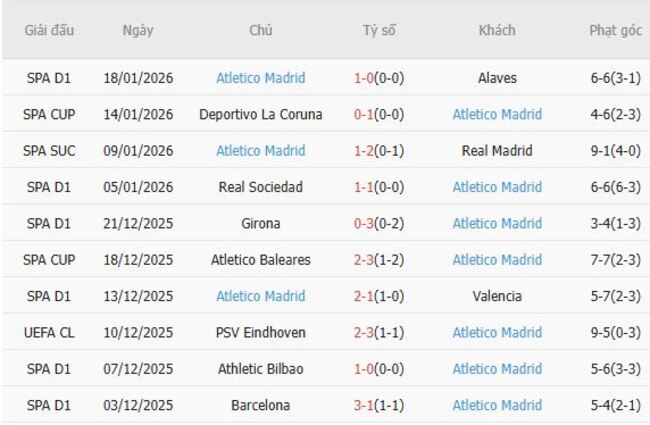Click the "Giải đấu" column header
Screen dimensions: 650x425
50,30
